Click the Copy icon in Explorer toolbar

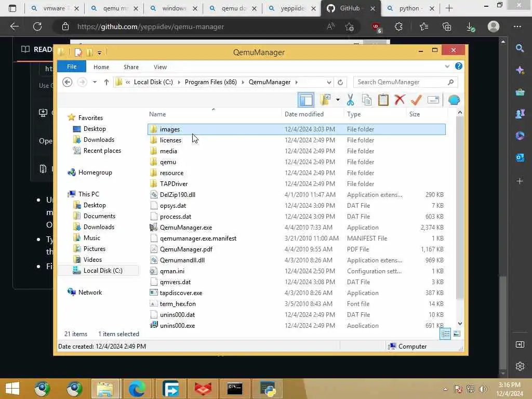pyautogui.click(x=366, y=100)
